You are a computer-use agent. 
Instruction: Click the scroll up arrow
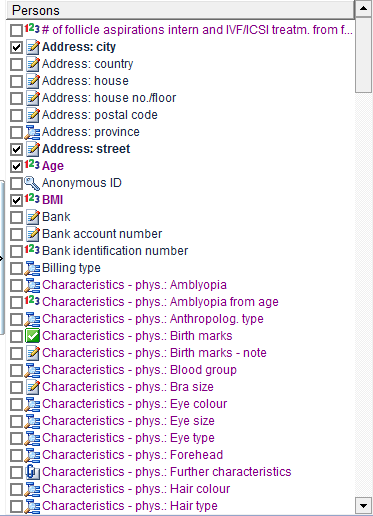point(363,9)
